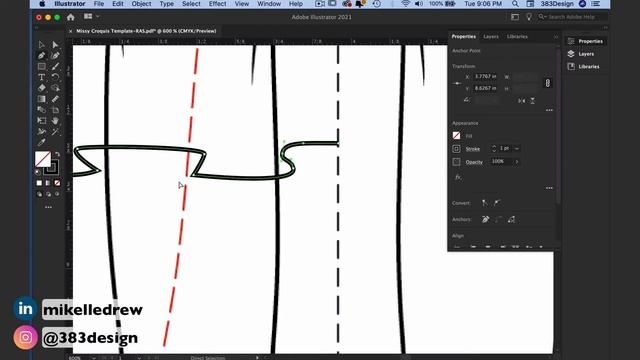The height and width of the screenshot is (360, 640).
Task: Select the Direct Selection tool
Action: (x=56, y=45)
